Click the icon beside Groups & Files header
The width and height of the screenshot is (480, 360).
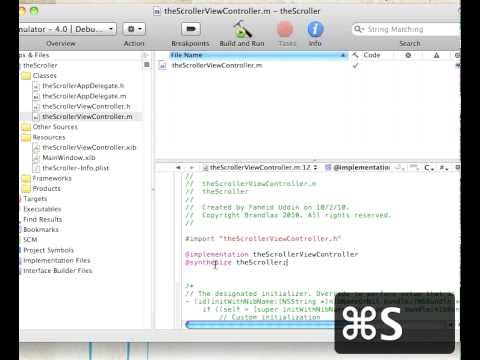point(146,55)
